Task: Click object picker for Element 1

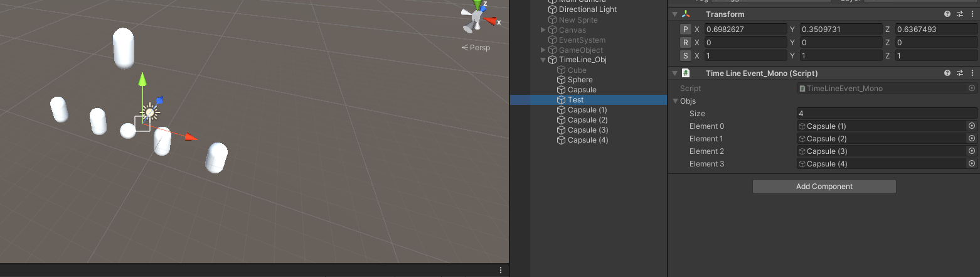Action: (972, 139)
